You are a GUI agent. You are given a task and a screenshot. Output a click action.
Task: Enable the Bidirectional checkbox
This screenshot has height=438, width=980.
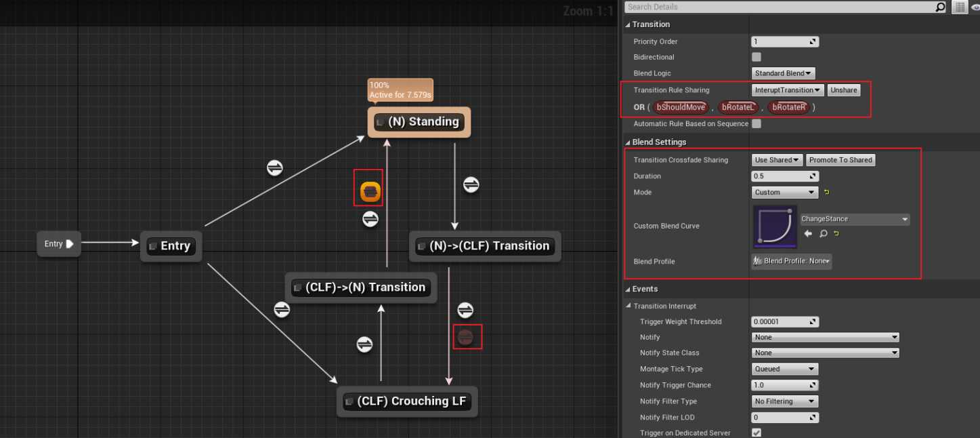[x=757, y=57]
